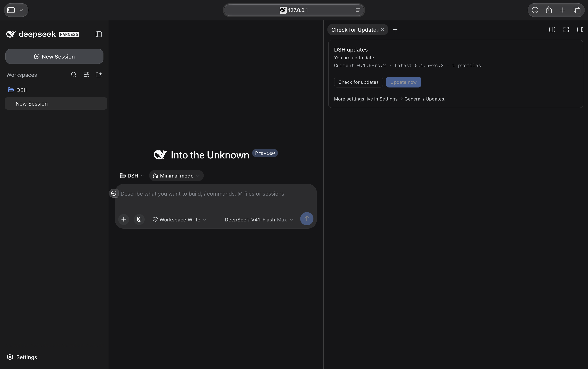This screenshot has height=369, width=588.
Task: Split the right panel view icon
Action: [552, 30]
